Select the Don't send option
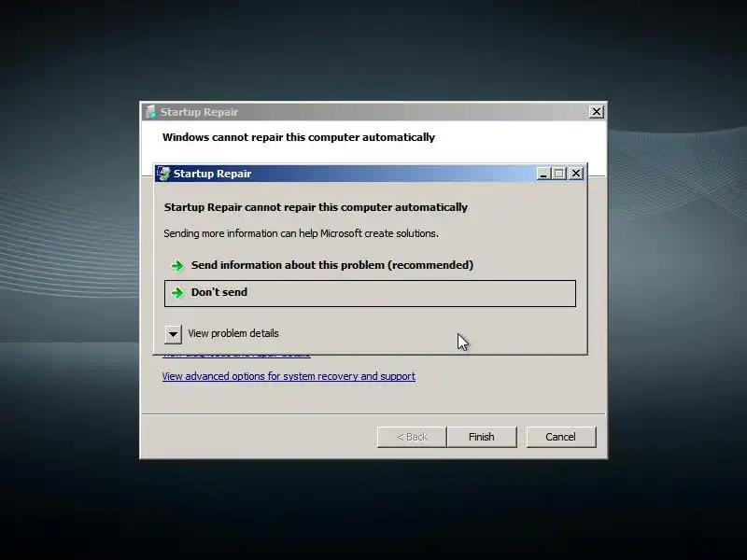Image resolution: width=747 pixels, height=560 pixels. click(x=370, y=293)
